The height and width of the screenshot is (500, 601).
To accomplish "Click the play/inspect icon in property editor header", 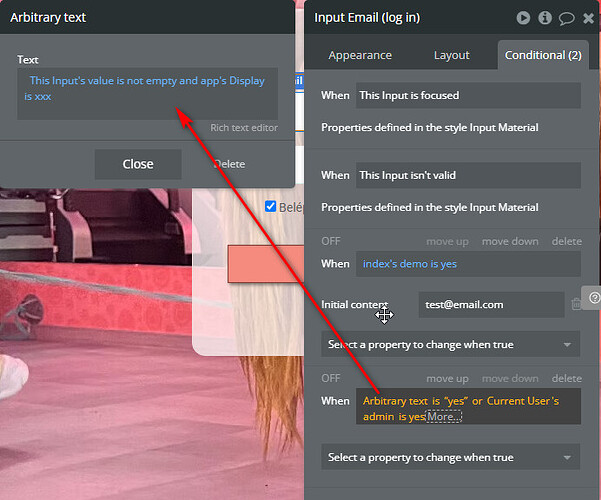I will 523,18.
